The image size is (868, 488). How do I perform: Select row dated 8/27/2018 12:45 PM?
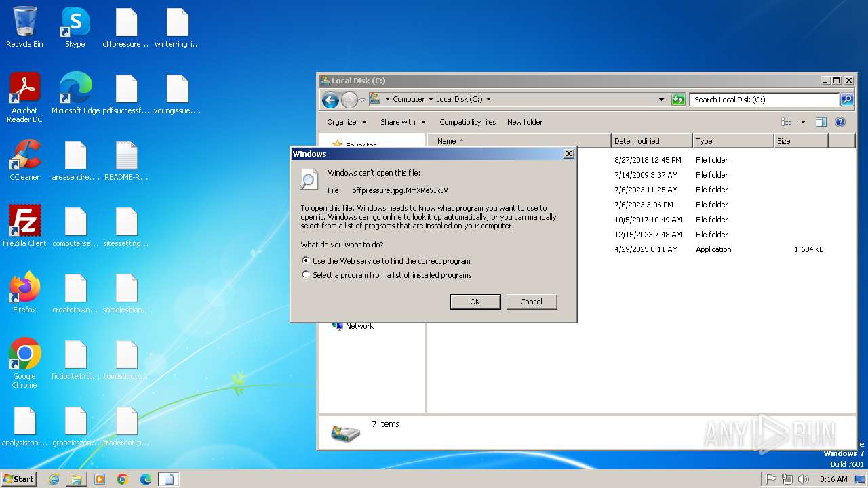pos(641,160)
